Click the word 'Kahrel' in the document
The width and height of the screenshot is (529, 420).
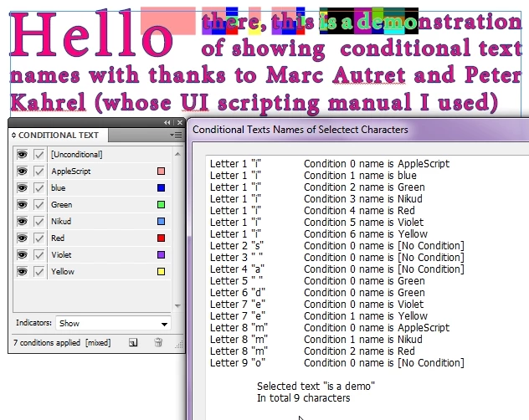click(48, 101)
